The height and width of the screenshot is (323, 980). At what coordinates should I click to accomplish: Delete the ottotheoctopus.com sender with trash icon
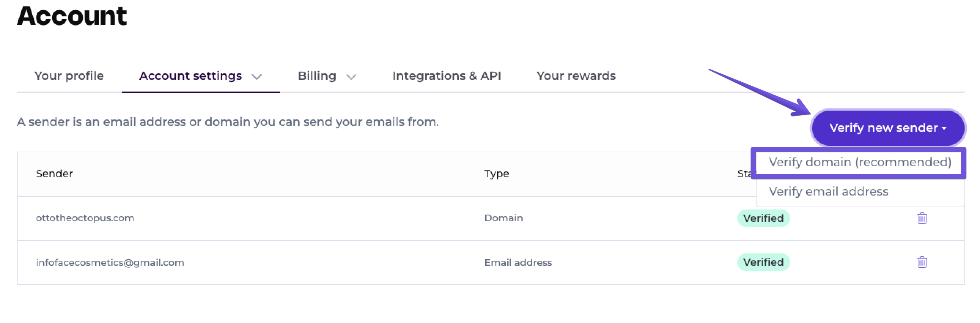[x=921, y=219]
